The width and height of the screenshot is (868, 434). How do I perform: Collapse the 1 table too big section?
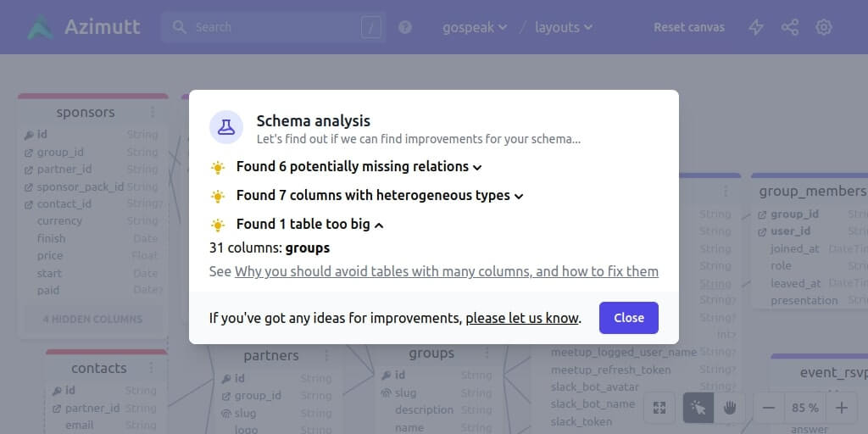tap(309, 225)
